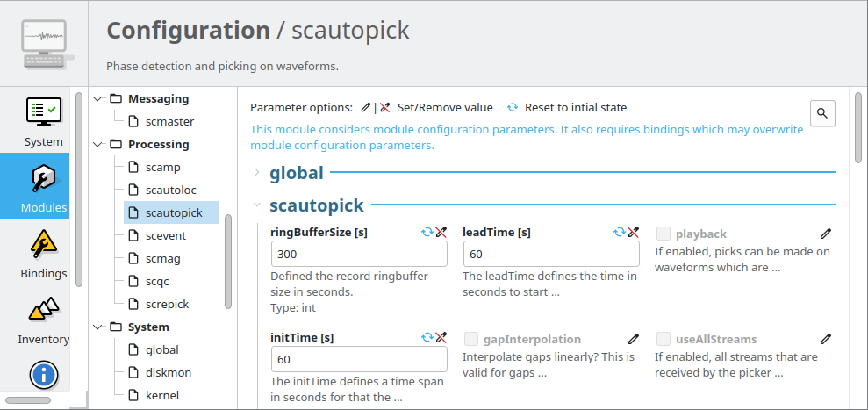
Task: Edit the playback parameter with pencil
Action: click(825, 234)
